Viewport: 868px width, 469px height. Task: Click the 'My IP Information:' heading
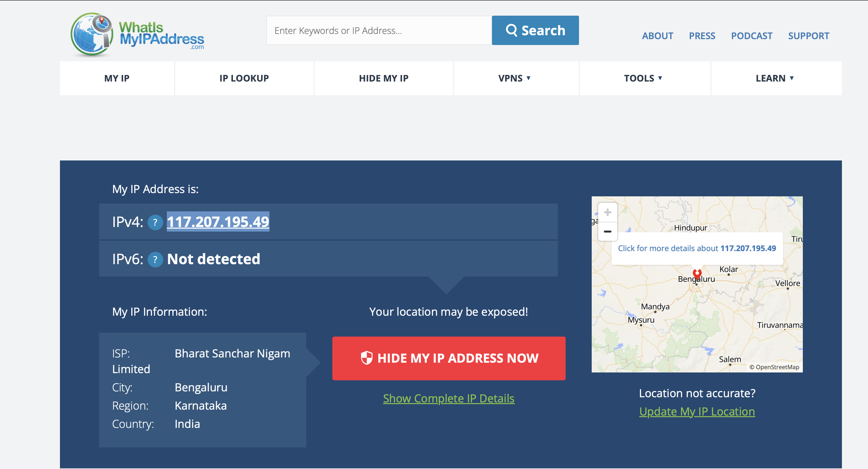(159, 312)
